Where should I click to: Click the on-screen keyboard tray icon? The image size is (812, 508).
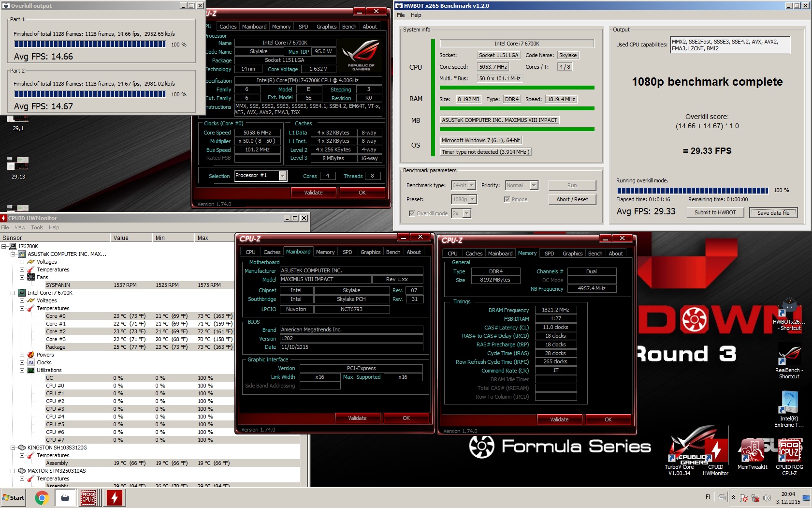pos(722,497)
